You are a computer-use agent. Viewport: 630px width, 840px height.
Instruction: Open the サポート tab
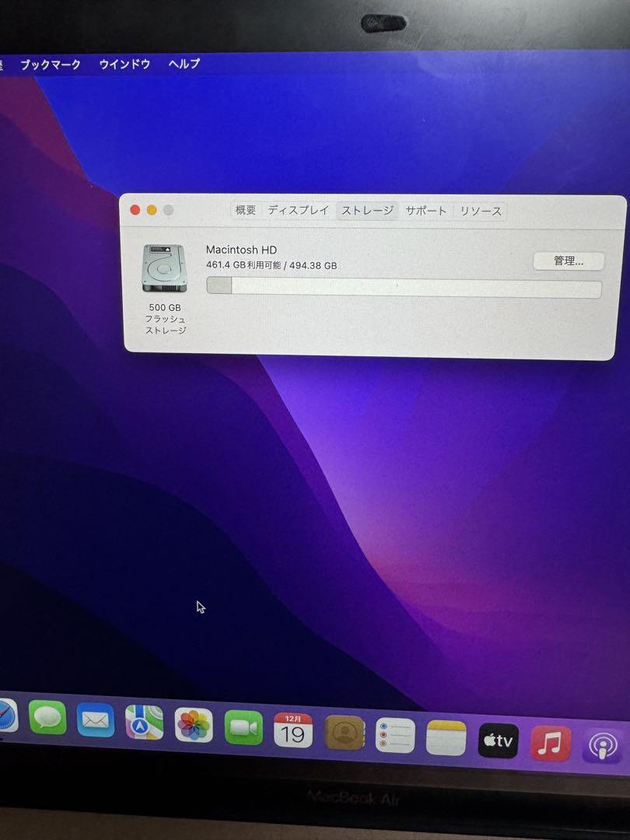point(425,211)
